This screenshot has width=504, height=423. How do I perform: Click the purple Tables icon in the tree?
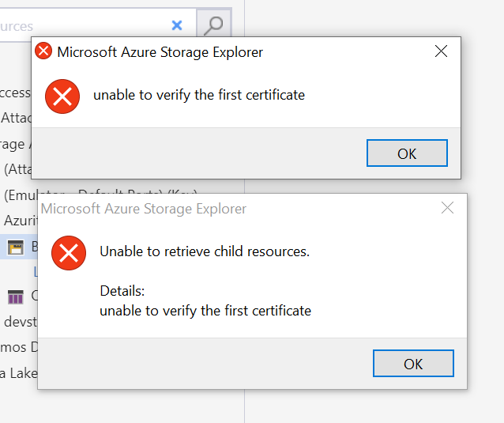(16, 296)
